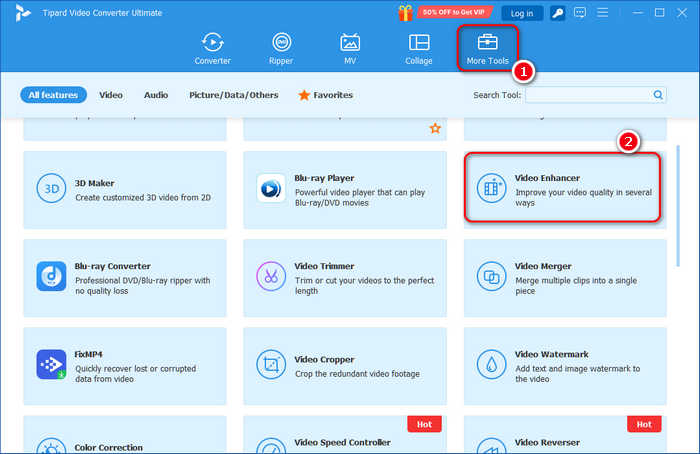Click the FixMP4 icon
This screenshot has height=454, width=700.
click(x=51, y=364)
